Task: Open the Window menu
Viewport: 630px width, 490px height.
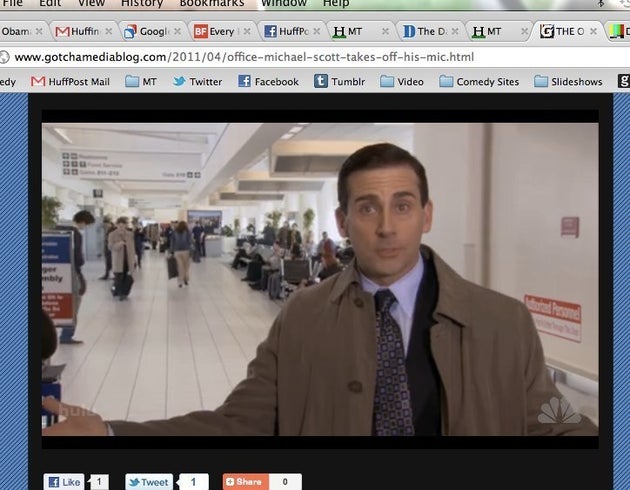Action: point(284,3)
